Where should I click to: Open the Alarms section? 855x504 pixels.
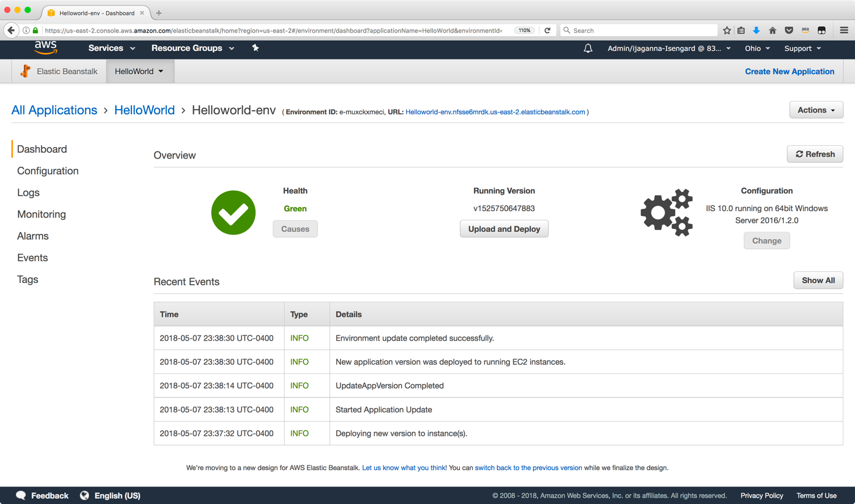(x=33, y=236)
